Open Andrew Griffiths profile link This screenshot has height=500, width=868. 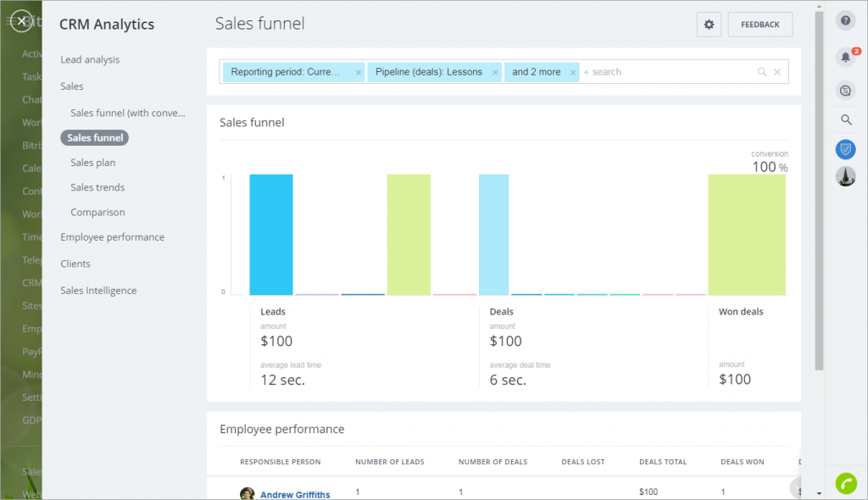click(x=295, y=495)
